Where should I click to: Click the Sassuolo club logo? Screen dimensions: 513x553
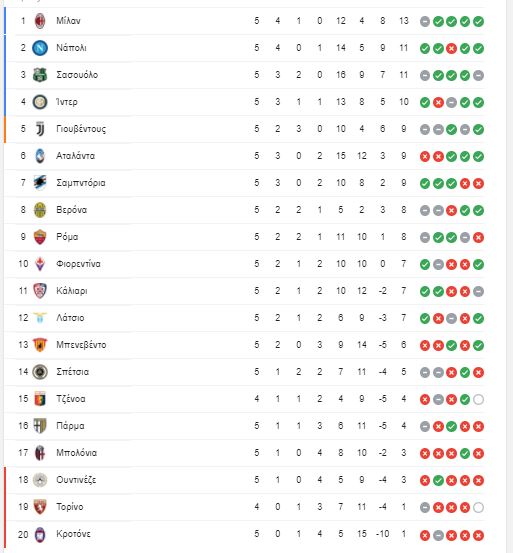point(40,75)
